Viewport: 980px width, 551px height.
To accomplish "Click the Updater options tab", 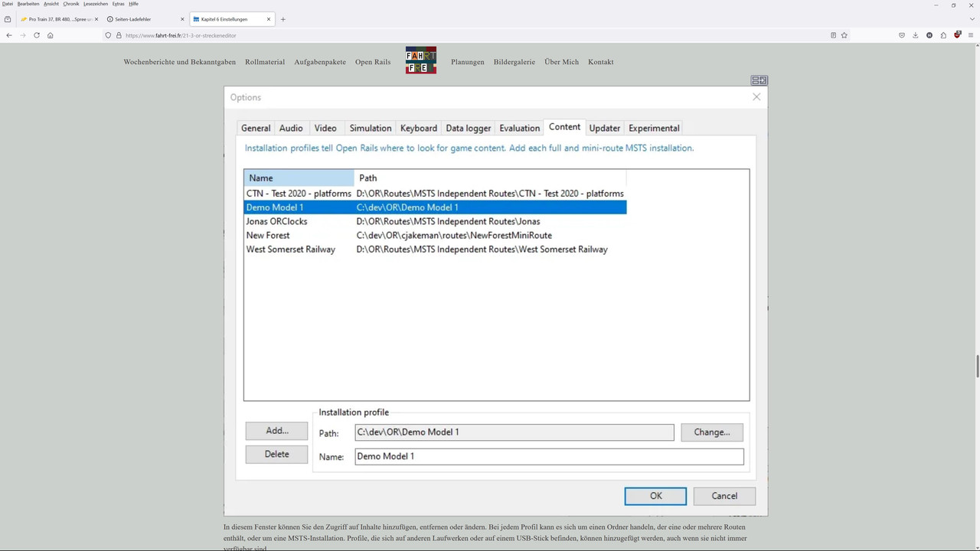I will pos(605,129).
